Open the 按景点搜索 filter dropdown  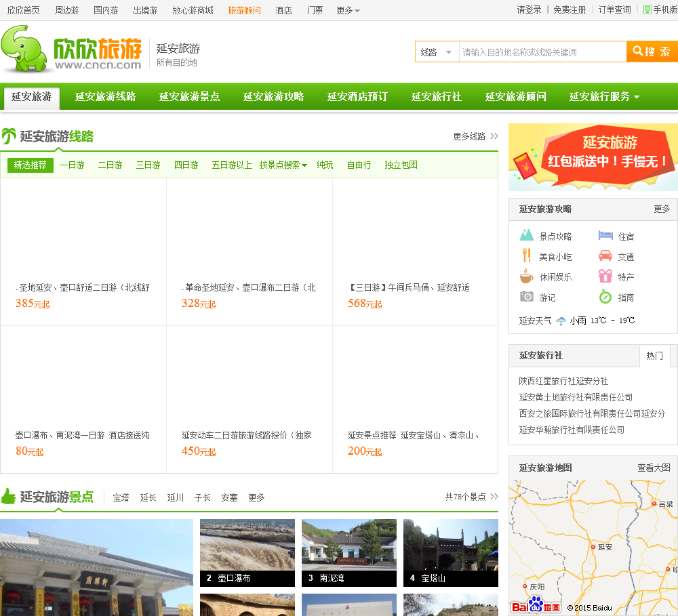pyautogui.click(x=283, y=165)
